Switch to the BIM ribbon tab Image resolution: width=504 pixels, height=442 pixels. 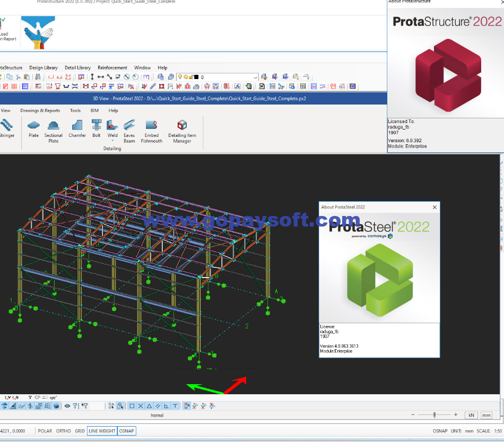pos(94,110)
